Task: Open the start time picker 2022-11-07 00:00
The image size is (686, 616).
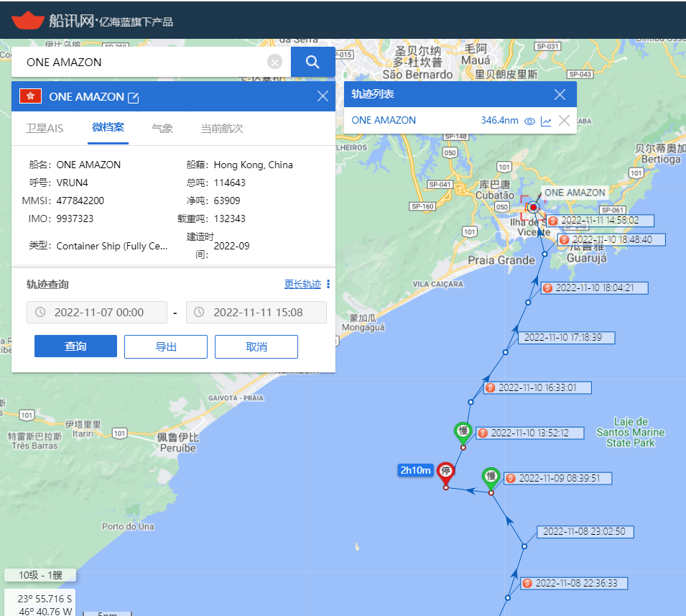Action: (97, 313)
